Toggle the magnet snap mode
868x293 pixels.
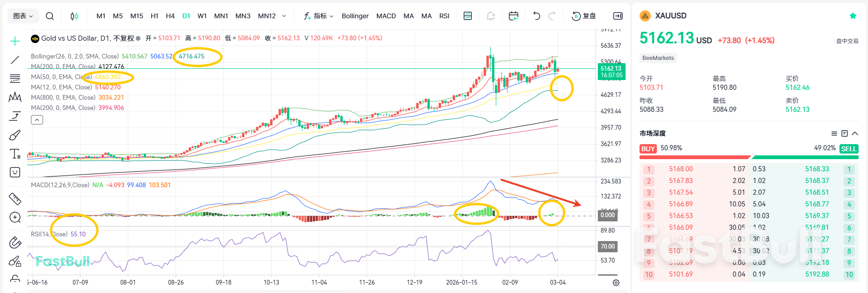tap(15, 242)
